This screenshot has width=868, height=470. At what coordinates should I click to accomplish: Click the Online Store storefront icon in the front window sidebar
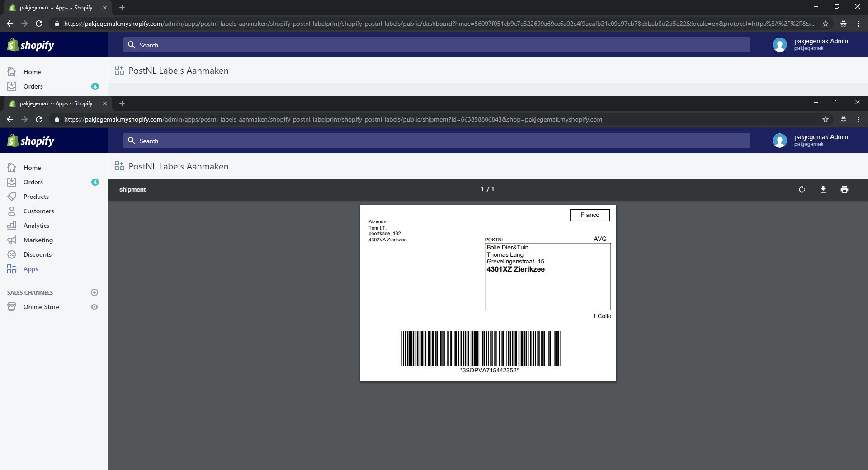12,307
